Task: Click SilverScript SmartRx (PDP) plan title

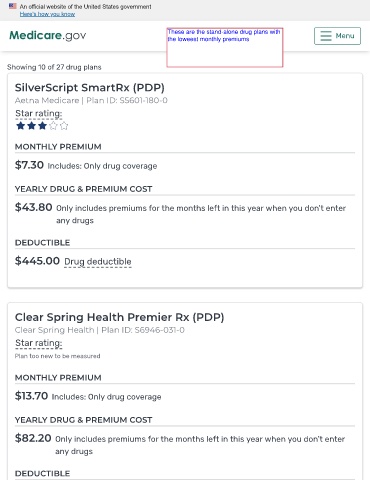Action: click(x=90, y=88)
